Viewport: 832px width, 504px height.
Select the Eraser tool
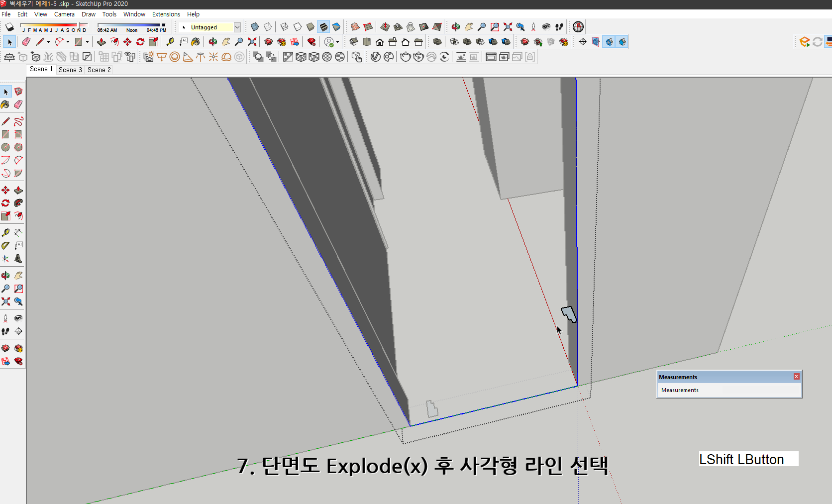(26, 42)
